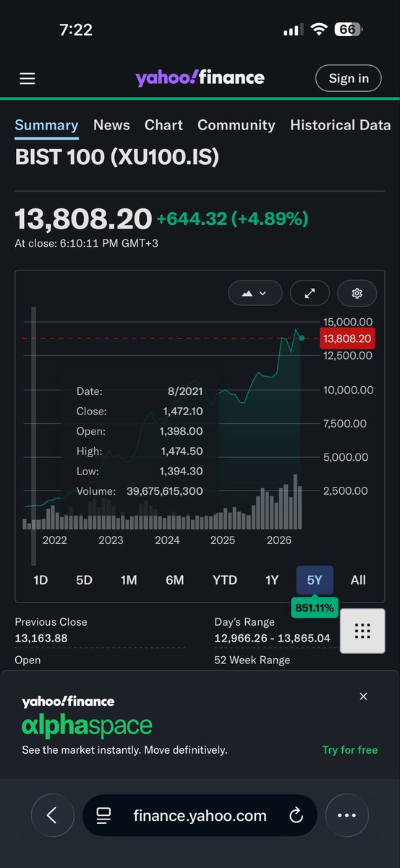Expand the chart type dropdown
400x868 pixels.
[255, 293]
